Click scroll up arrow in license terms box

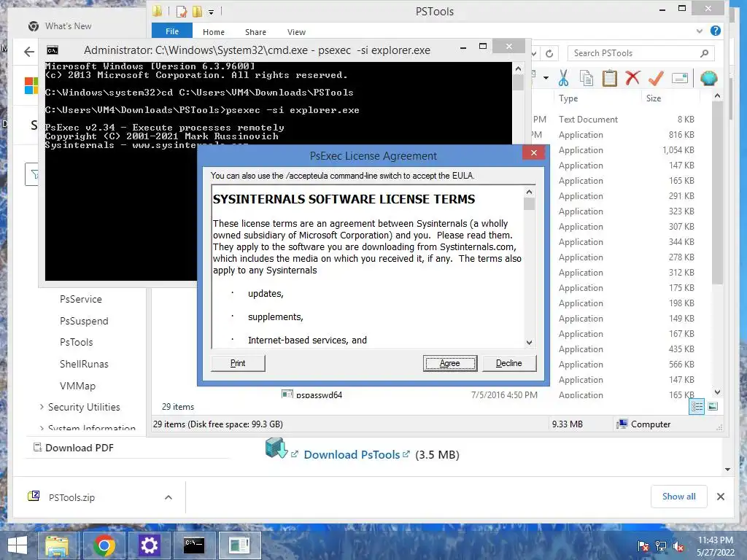coord(529,192)
